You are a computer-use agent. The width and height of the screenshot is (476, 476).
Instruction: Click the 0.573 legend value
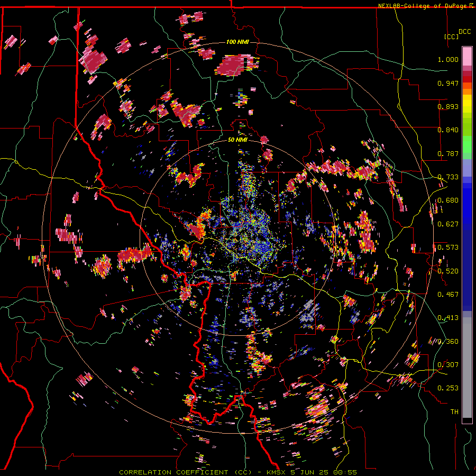click(x=448, y=248)
